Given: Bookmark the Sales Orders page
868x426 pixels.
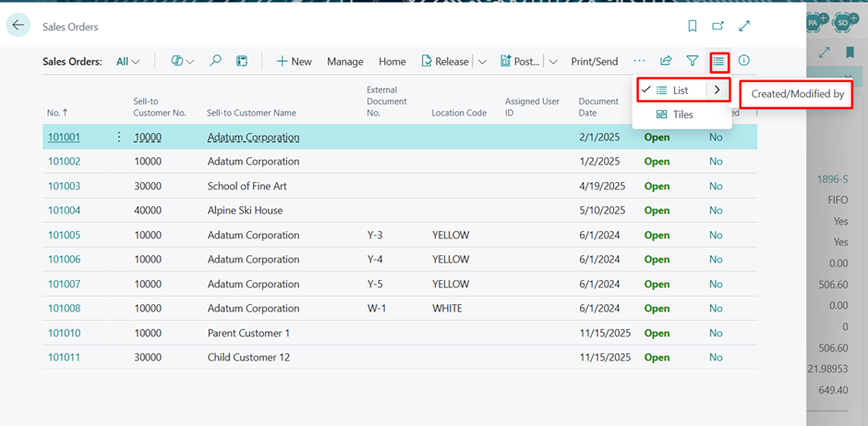Looking at the screenshot, I should tap(692, 26).
